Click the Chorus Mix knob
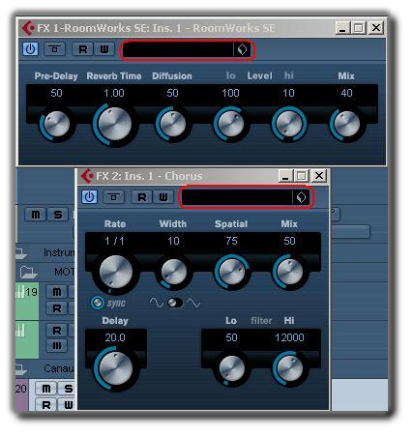This screenshot has width=413, height=436. point(289,272)
